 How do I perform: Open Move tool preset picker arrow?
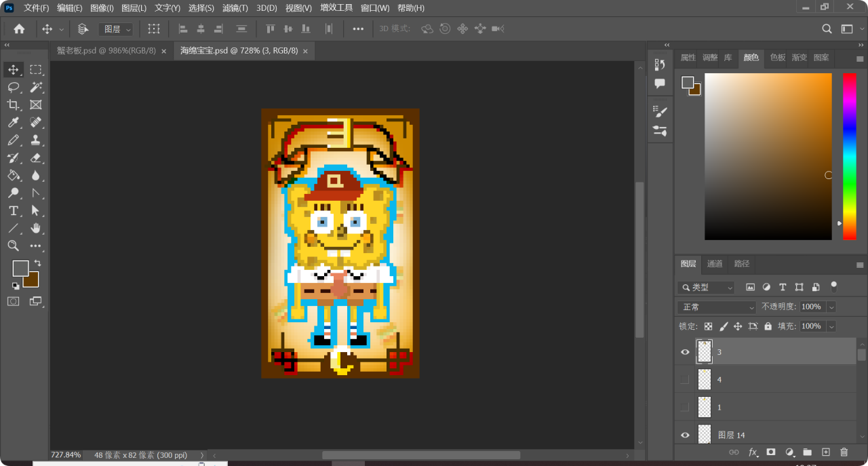tap(62, 29)
